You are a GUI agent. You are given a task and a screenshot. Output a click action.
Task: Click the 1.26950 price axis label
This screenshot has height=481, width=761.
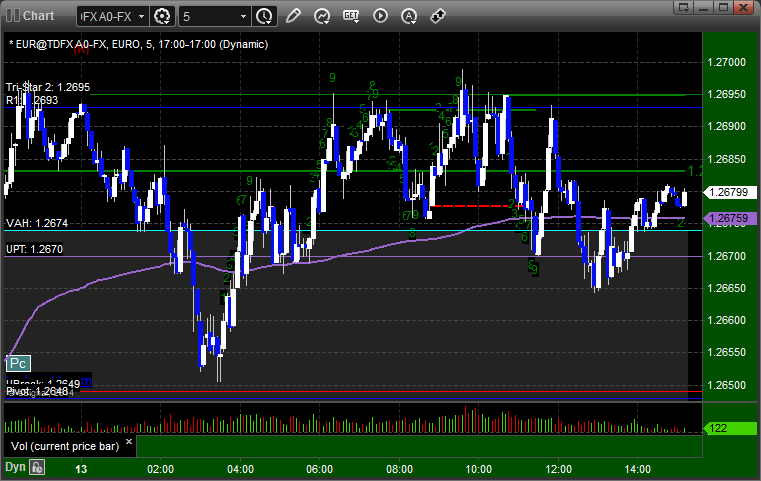pyautogui.click(x=727, y=94)
